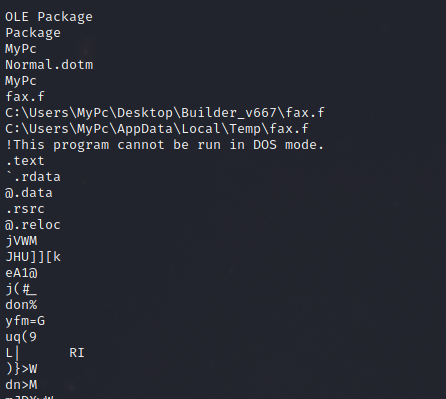Click the 'eA1@' string line

pyautogui.click(x=21, y=273)
